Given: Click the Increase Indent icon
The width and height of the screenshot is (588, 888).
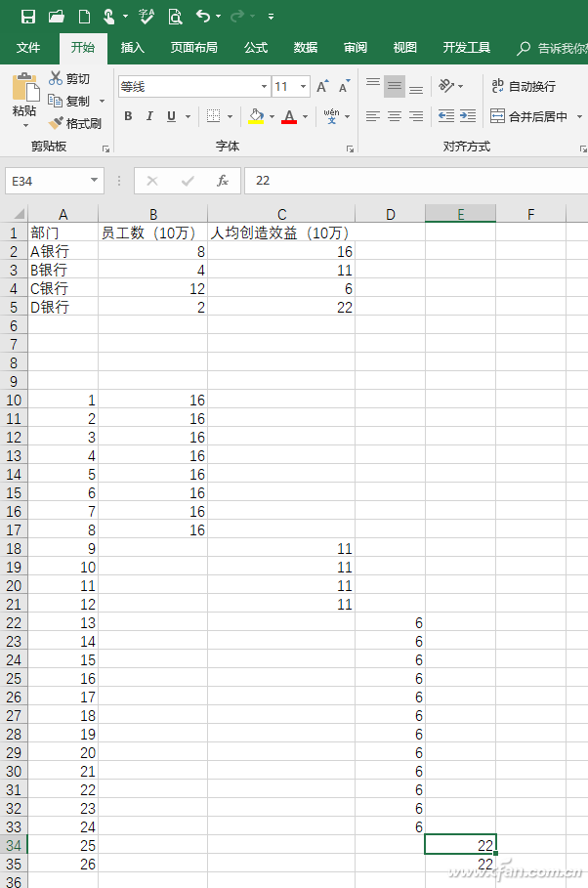Looking at the screenshot, I should tap(468, 116).
